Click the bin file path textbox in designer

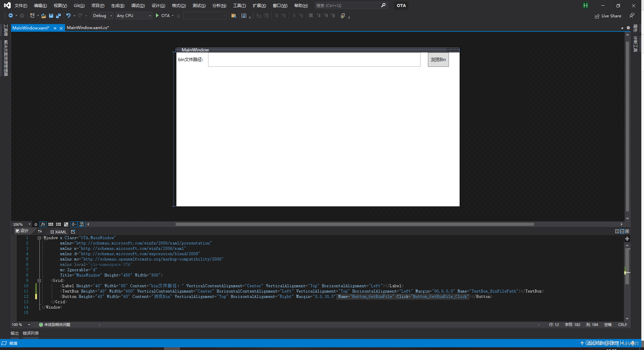(x=314, y=59)
